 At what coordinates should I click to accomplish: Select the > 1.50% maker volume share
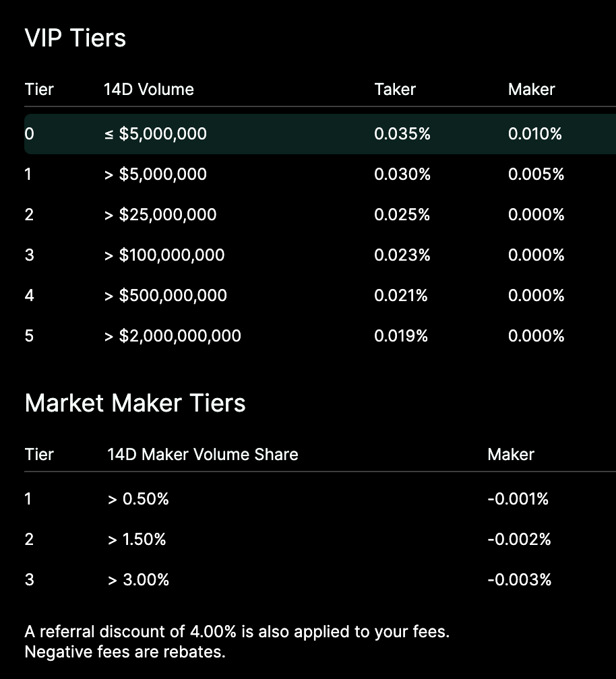point(137,540)
